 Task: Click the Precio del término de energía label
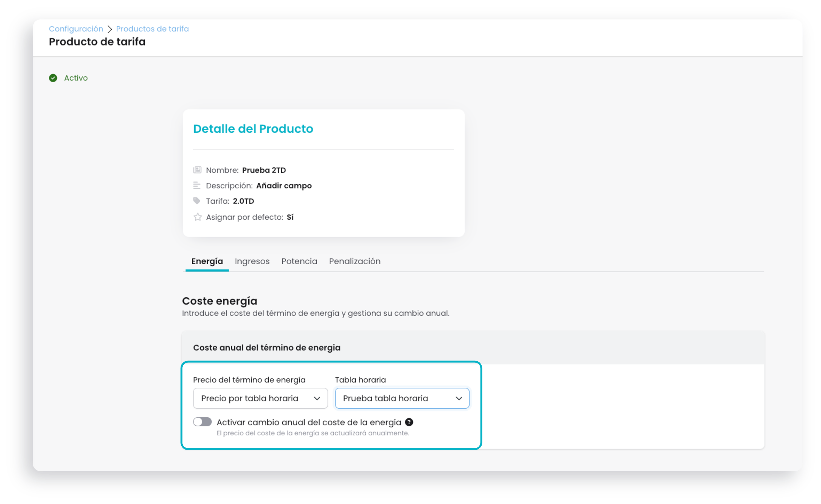tap(249, 380)
